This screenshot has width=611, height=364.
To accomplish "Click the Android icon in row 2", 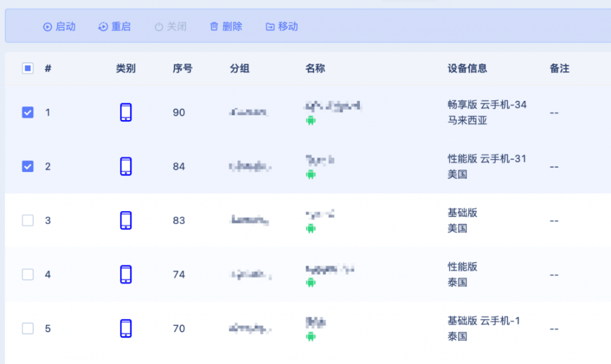I will point(310,174).
